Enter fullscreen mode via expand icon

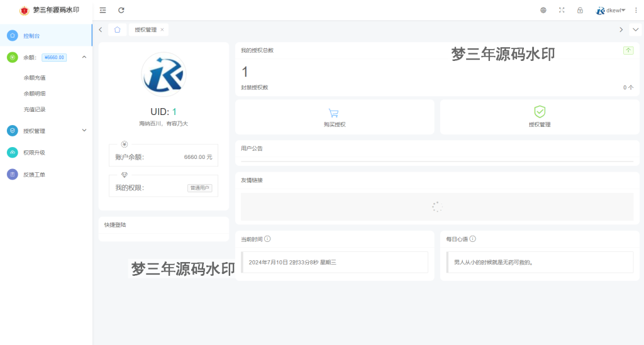(562, 10)
